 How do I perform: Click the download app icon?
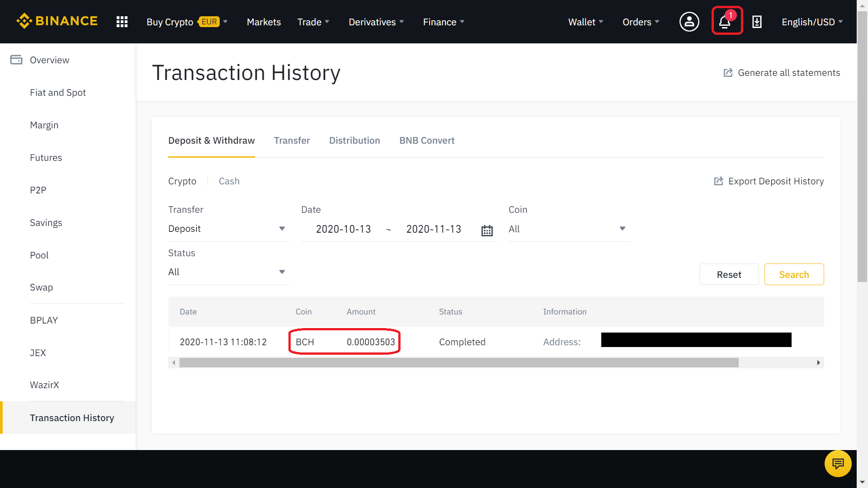click(x=757, y=22)
